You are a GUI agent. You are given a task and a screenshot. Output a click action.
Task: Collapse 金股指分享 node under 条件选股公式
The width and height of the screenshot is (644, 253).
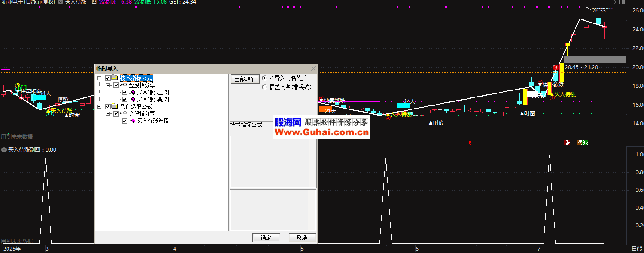pyautogui.click(x=108, y=113)
